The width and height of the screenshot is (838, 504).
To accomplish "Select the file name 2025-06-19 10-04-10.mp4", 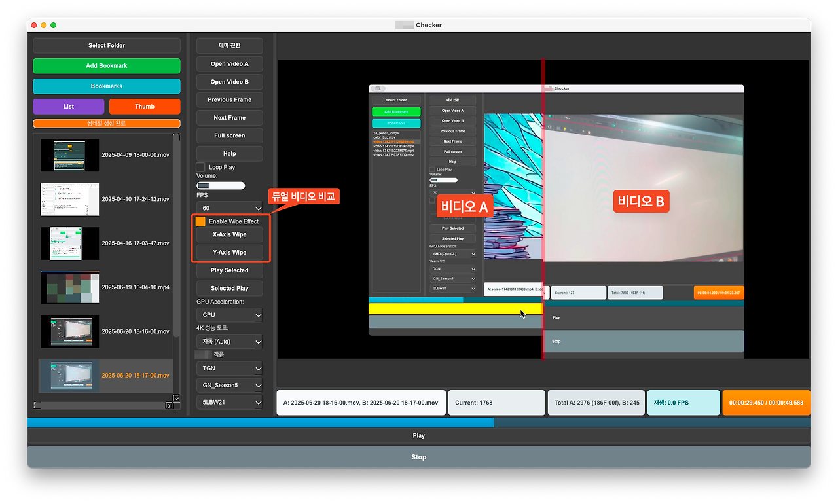I will (x=135, y=287).
